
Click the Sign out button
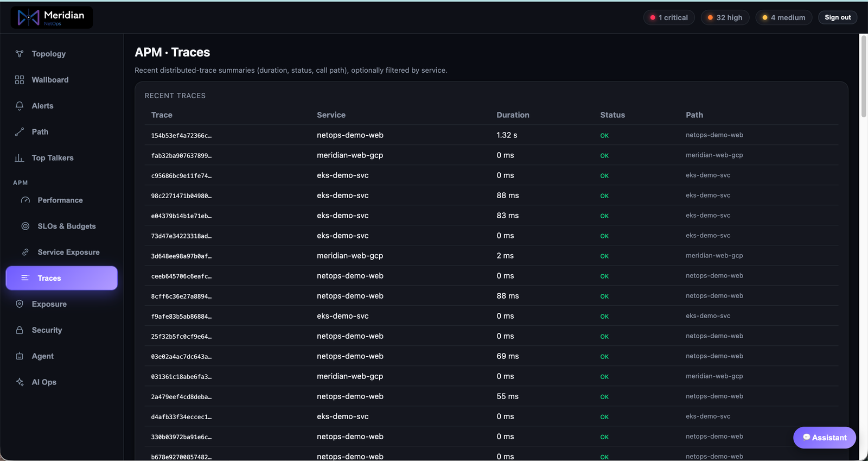point(838,17)
